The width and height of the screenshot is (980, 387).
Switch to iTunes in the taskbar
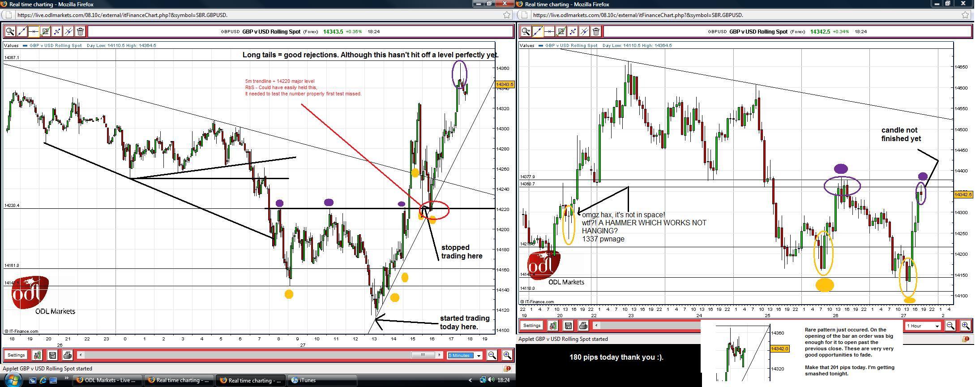pos(322,380)
